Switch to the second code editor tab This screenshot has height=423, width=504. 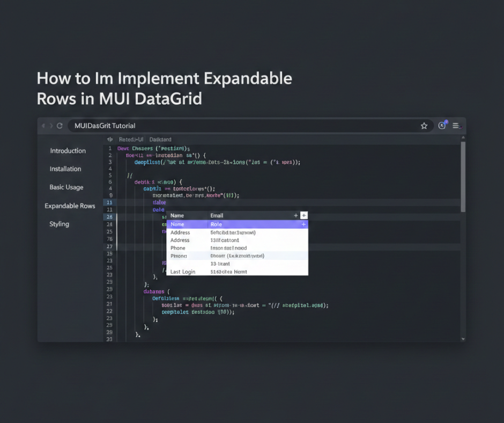point(160,140)
